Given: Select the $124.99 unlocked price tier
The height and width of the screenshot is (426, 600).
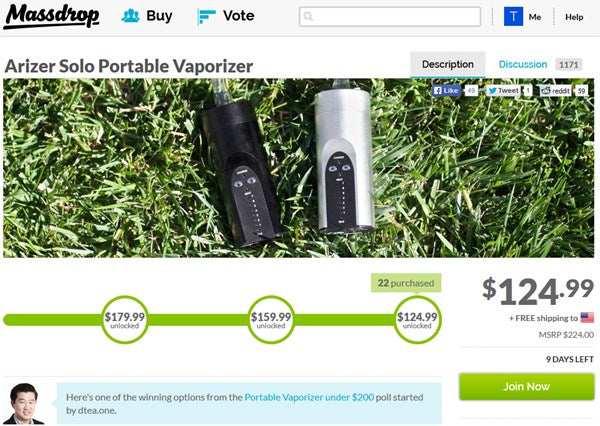Looking at the screenshot, I should point(417,320).
